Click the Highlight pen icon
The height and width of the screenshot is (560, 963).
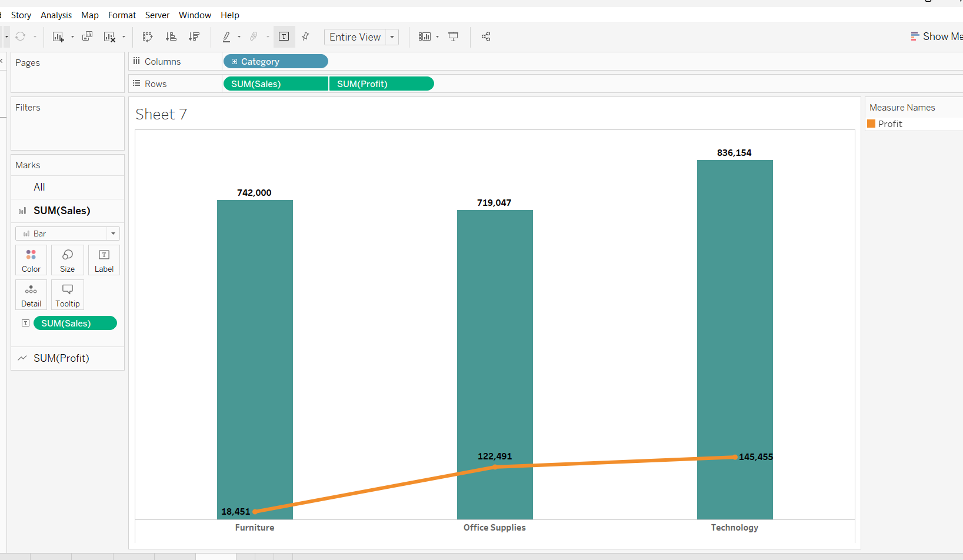(226, 36)
